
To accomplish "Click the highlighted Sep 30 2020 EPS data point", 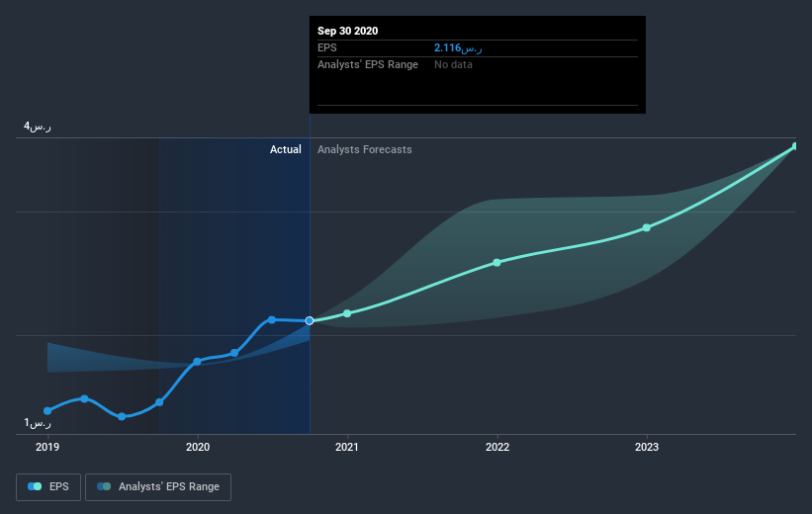I will pyautogui.click(x=310, y=321).
